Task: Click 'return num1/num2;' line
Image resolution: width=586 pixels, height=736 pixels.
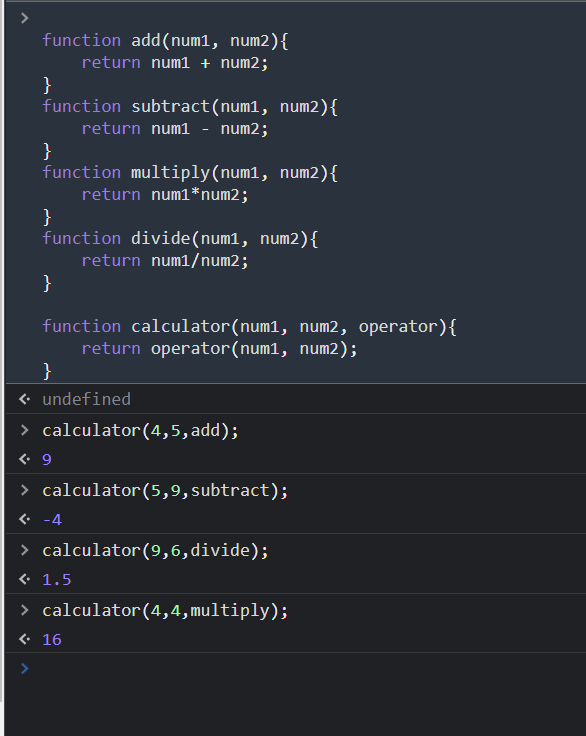Action: pyautogui.click(x=165, y=261)
